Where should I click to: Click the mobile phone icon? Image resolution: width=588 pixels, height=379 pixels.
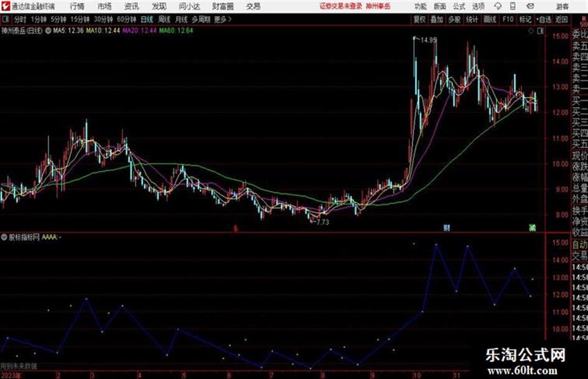(x=513, y=6)
